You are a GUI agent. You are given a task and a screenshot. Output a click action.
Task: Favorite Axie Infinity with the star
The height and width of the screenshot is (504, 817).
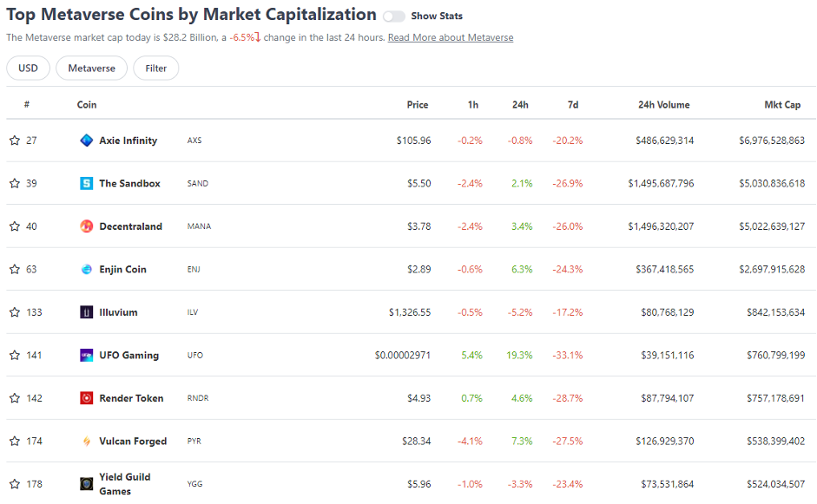[15, 141]
